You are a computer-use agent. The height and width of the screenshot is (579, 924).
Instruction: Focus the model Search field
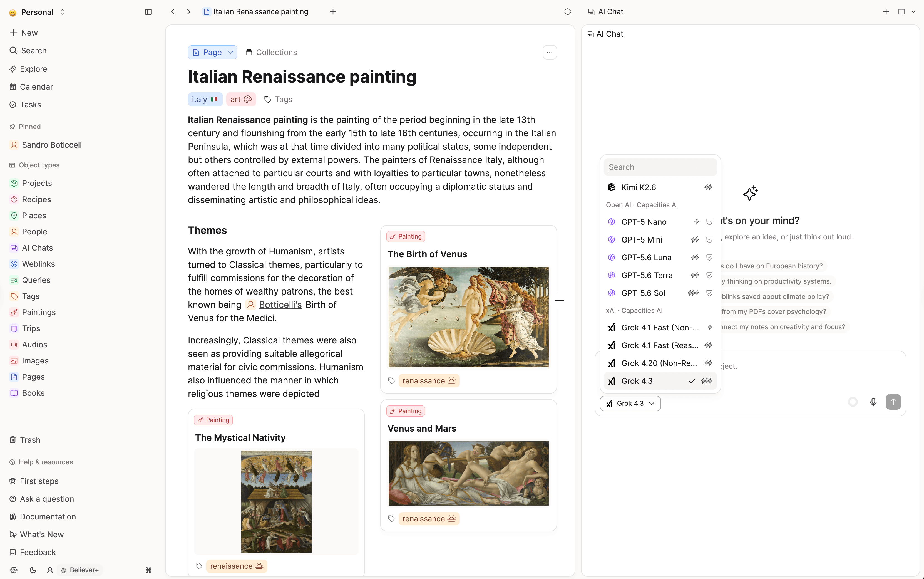click(660, 167)
